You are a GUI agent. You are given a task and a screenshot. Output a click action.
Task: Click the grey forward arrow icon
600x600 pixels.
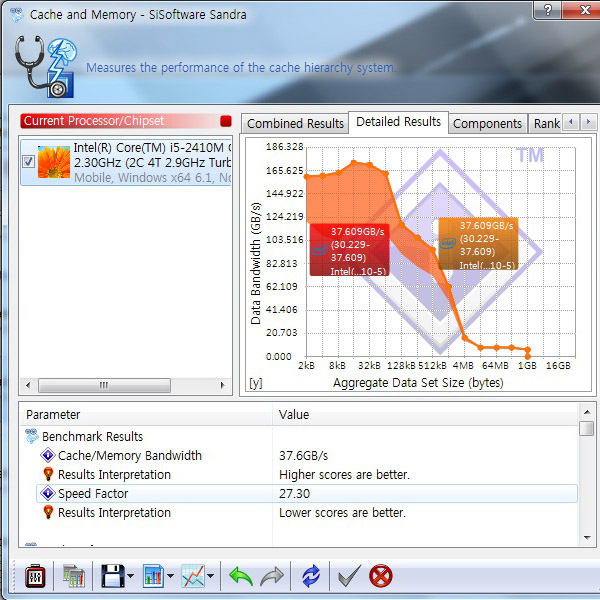pos(272,576)
